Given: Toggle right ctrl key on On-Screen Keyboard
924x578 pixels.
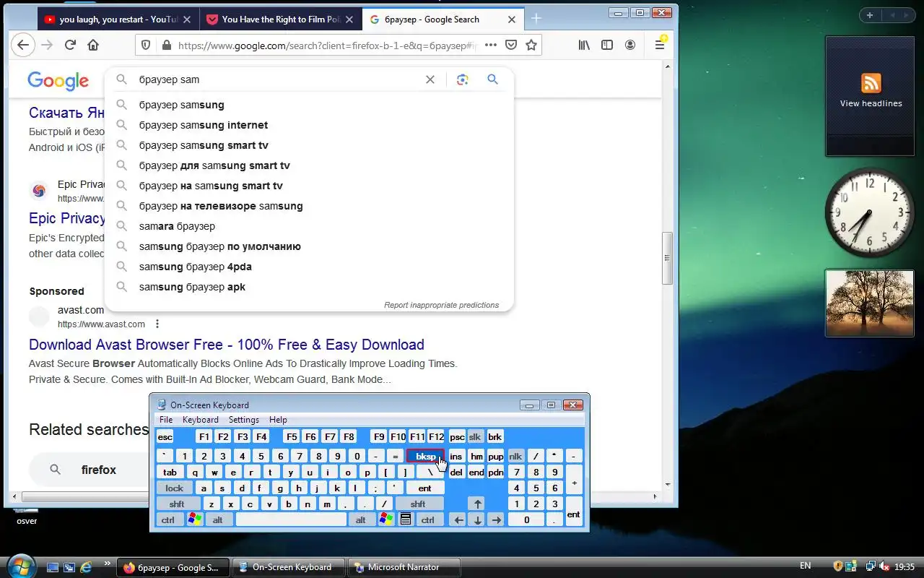Looking at the screenshot, I should click(x=428, y=520).
